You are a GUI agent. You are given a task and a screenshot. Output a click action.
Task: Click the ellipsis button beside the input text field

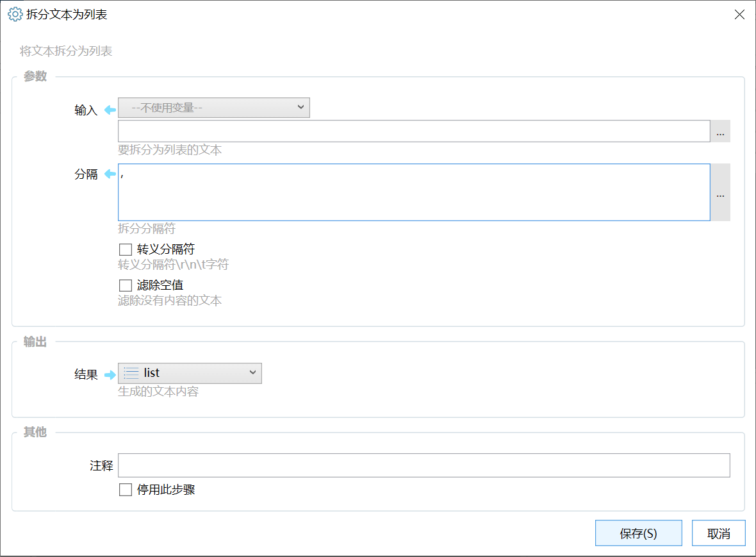click(x=720, y=131)
